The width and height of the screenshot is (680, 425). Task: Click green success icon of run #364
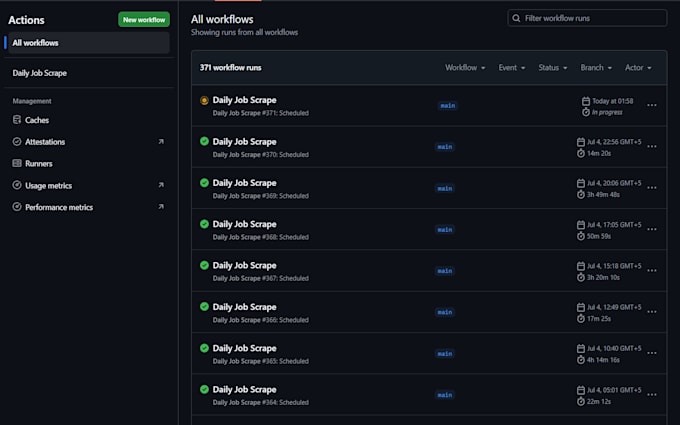click(x=204, y=389)
